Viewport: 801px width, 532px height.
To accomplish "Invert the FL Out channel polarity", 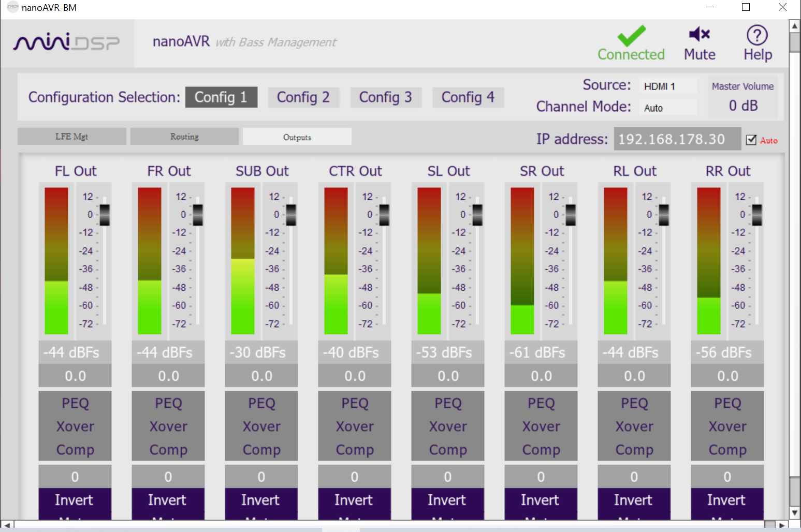I will (x=75, y=500).
